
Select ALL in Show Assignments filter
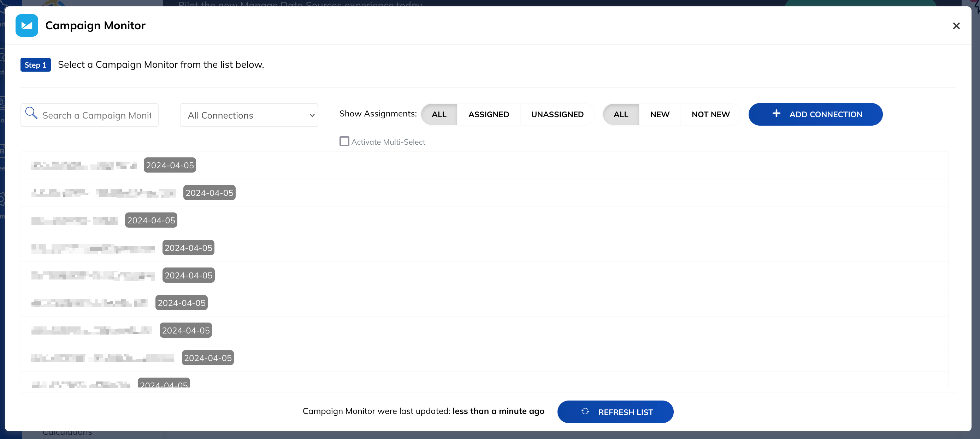[439, 114]
